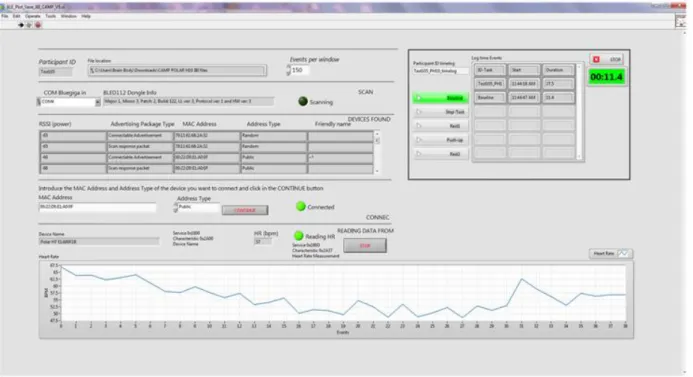
Task: Click the Heart Rate plot legend
Action: coord(611,253)
